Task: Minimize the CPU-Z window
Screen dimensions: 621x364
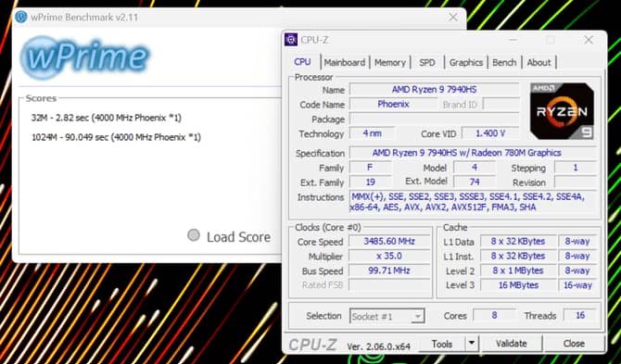Action: pyautogui.click(x=513, y=40)
